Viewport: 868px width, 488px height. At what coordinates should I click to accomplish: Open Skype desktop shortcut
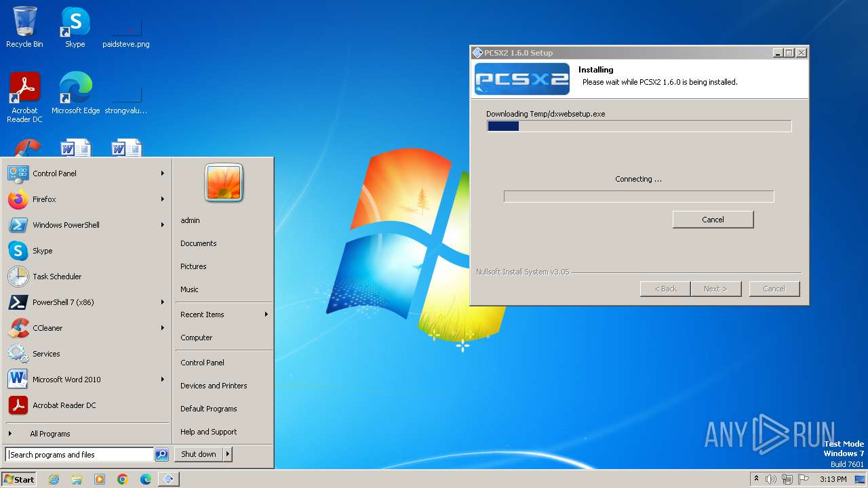[75, 27]
